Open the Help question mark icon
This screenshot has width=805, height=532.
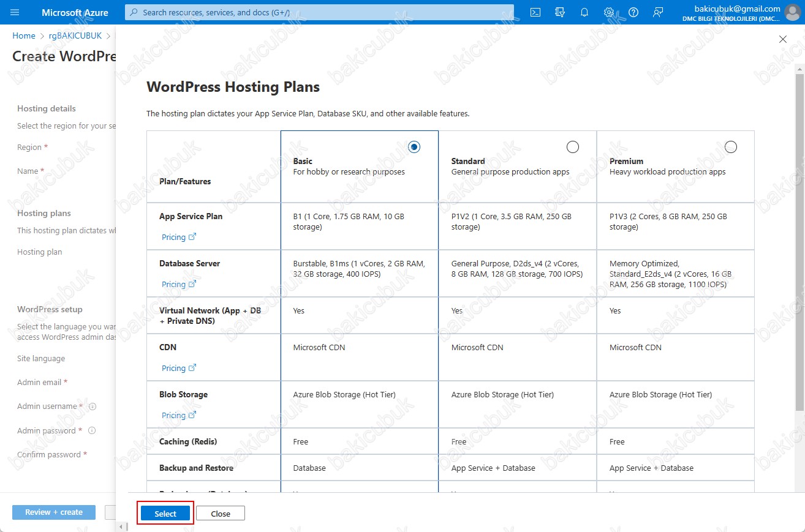click(633, 12)
